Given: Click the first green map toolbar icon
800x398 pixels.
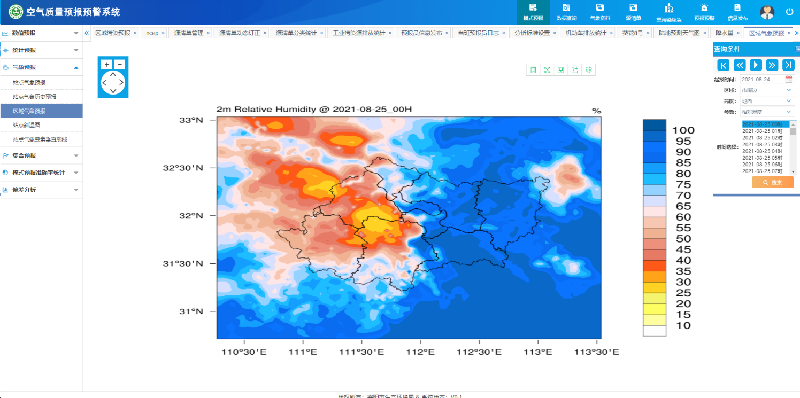Looking at the screenshot, I should point(533,70).
